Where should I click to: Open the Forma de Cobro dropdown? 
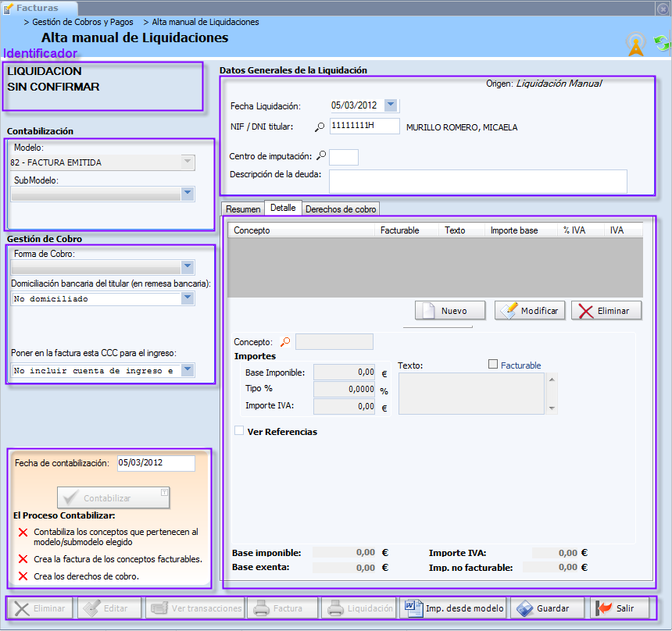[188, 267]
